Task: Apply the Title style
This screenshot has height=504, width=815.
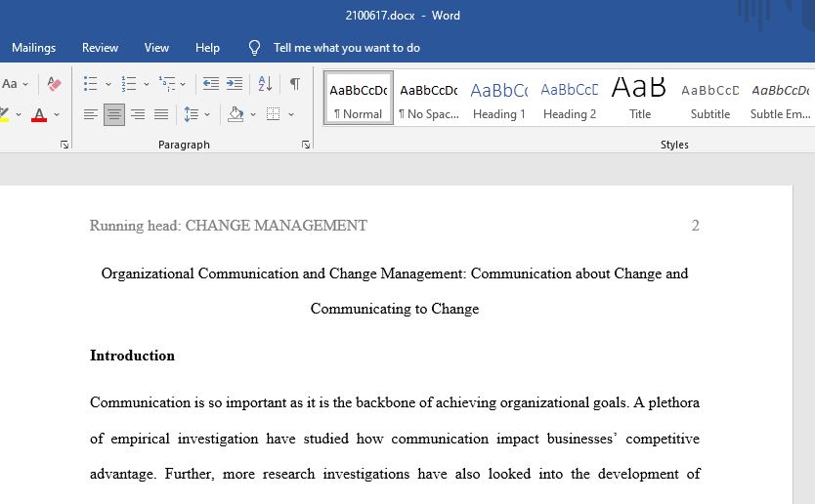Action: (640, 99)
